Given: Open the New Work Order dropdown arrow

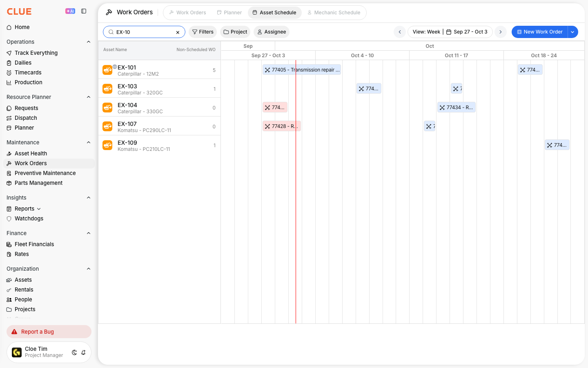Looking at the screenshot, I should (x=573, y=32).
